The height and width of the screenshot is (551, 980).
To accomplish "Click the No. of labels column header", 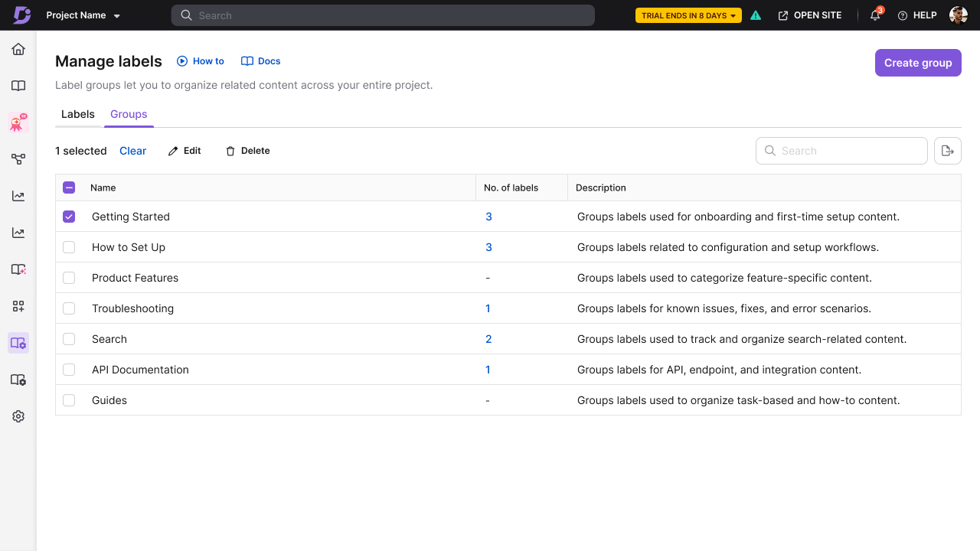I will [x=511, y=187].
